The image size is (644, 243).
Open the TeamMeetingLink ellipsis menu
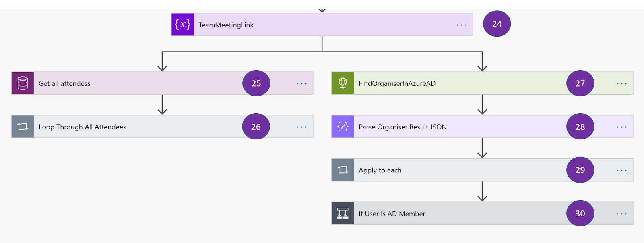pos(461,25)
